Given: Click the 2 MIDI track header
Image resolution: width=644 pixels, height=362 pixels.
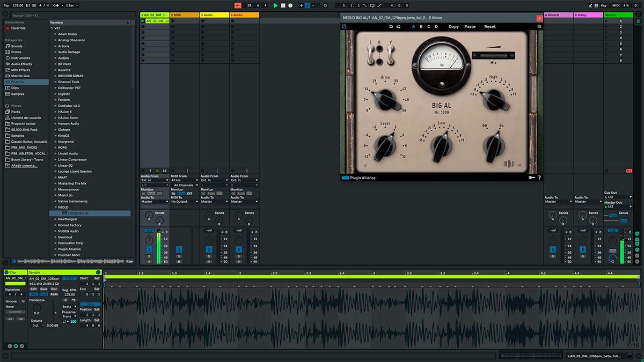Looking at the screenshot, I should click(x=185, y=15).
